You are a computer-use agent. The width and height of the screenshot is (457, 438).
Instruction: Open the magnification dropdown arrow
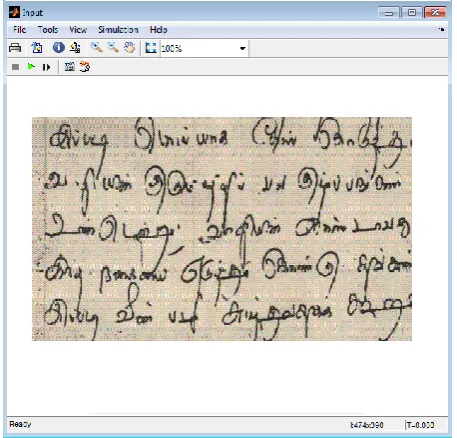pos(243,49)
